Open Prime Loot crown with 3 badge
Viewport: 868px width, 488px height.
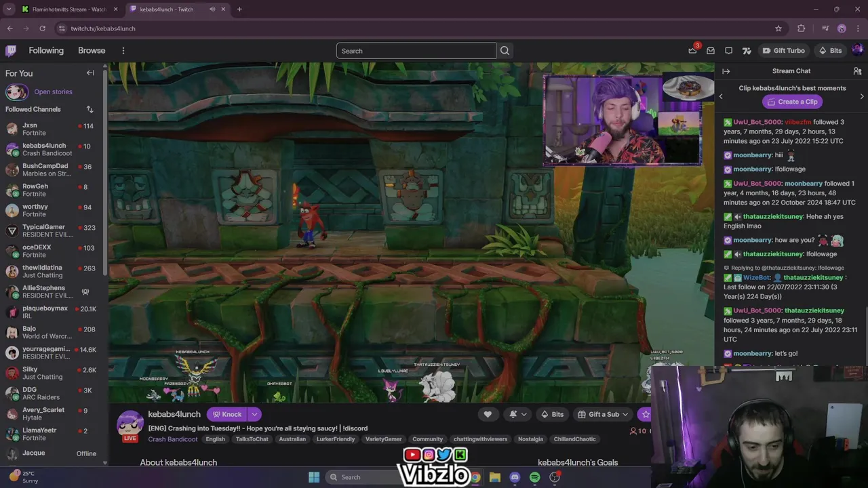(693, 50)
